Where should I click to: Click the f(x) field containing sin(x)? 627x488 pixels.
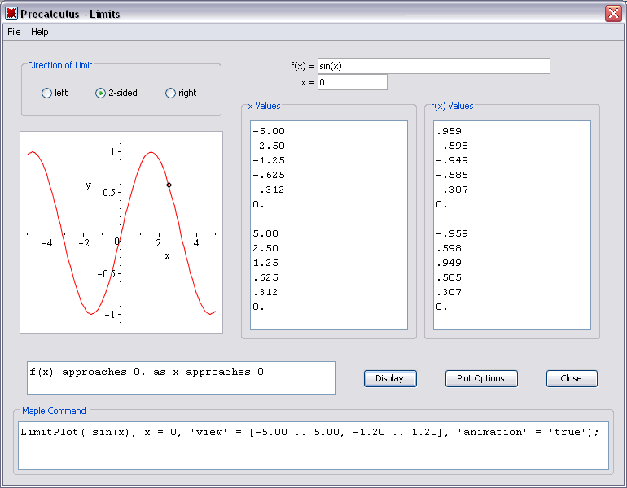click(x=433, y=66)
